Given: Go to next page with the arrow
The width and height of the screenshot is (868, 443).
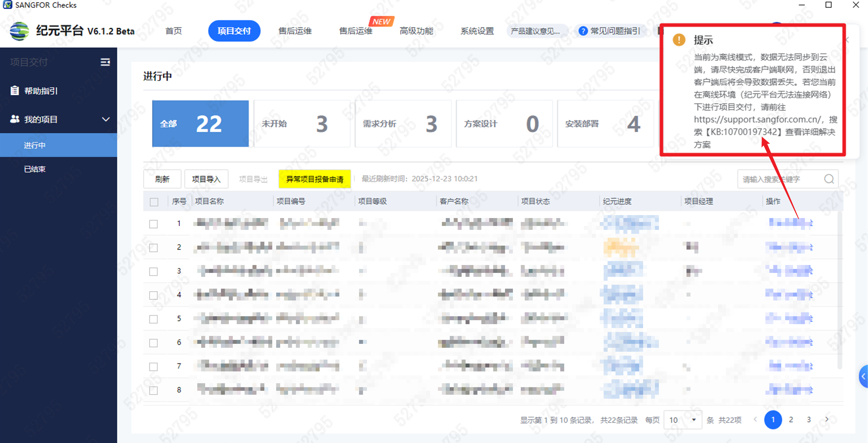Looking at the screenshot, I should pyautogui.click(x=827, y=419).
